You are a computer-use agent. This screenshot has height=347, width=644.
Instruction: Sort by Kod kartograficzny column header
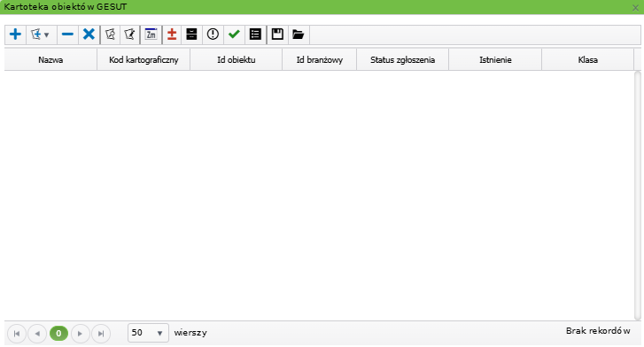tap(144, 60)
